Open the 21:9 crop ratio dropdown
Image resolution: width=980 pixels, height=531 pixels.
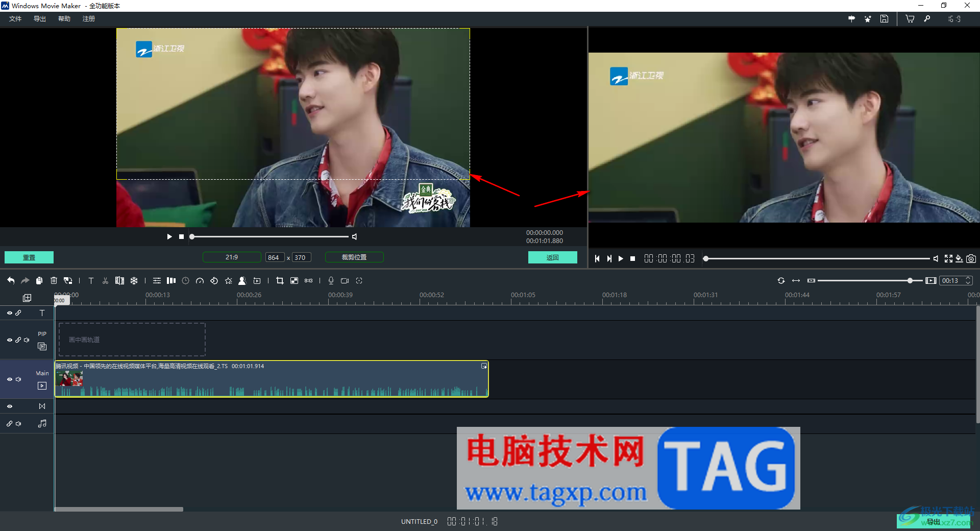[x=232, y=257]
